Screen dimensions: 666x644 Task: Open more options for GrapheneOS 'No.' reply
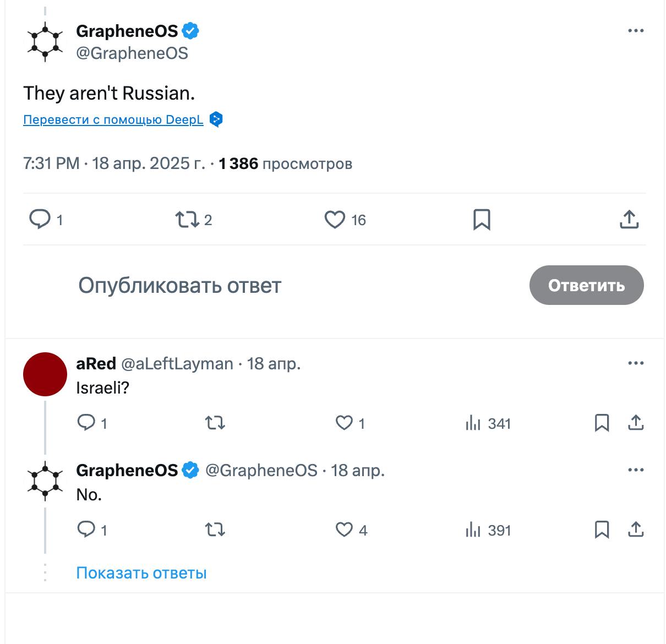(636, 470)
